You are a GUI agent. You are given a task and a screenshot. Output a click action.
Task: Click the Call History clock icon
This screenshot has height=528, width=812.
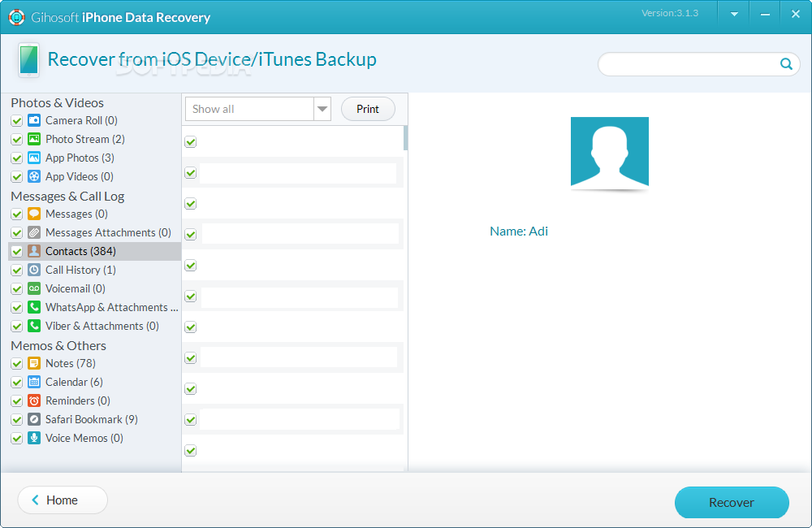(x=34, y=270)
